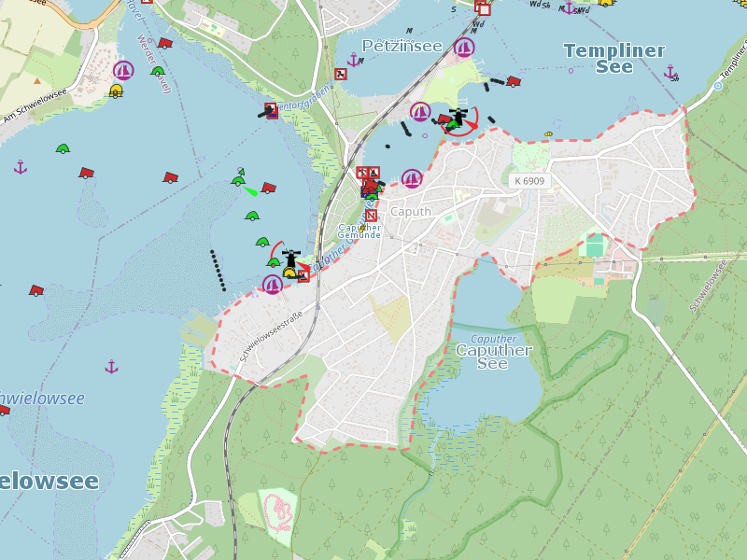
Task: Click the red N notice sign above Caputher Gemünde
Action: (371, 216)
